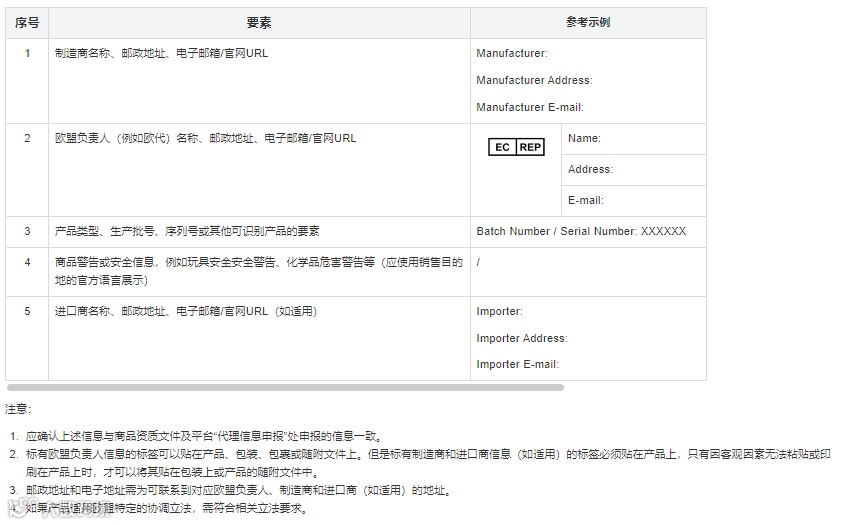849x525 pixels.
Task: Click the '注意:' heading
Action: (x=18, y=409)
